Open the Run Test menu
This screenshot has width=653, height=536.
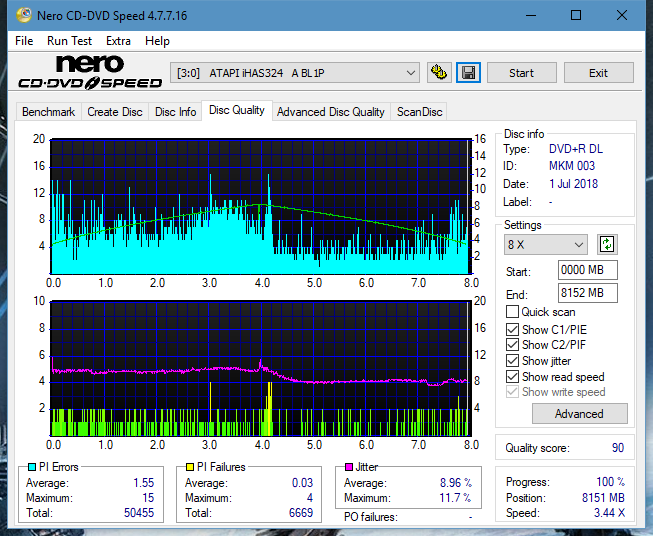[69, 41]
